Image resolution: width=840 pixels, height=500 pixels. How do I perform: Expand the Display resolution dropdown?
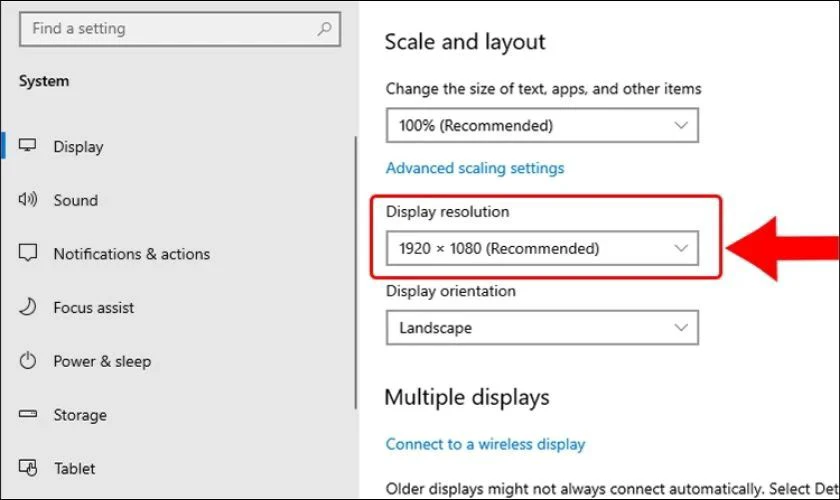541,248
